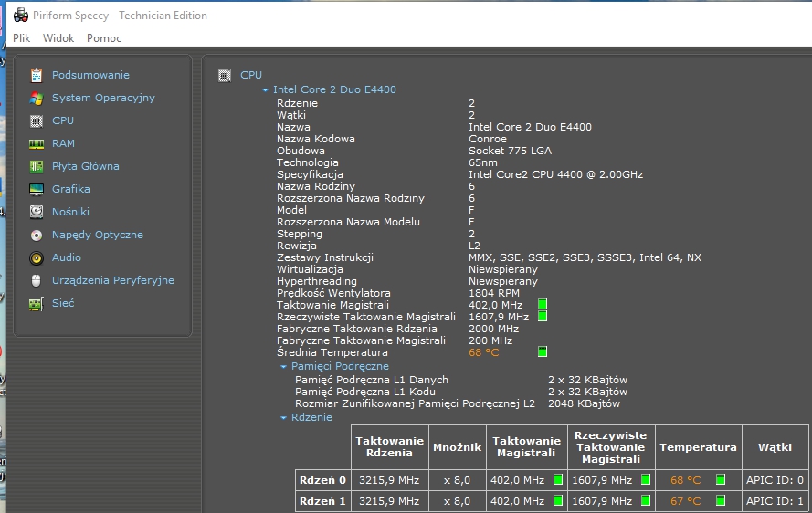Click the Mnożnik column header
This screenshot has height=513, width=812.
(458, 447)
